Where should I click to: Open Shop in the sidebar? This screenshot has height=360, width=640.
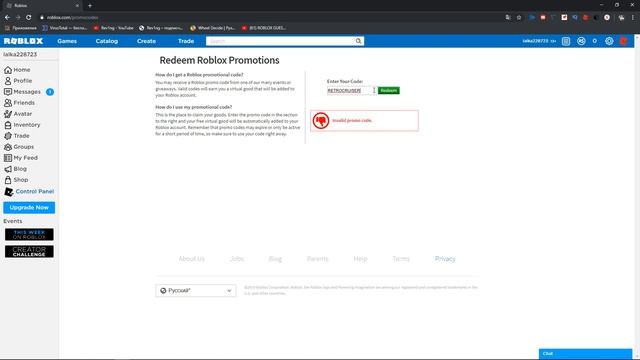[16, 180]
